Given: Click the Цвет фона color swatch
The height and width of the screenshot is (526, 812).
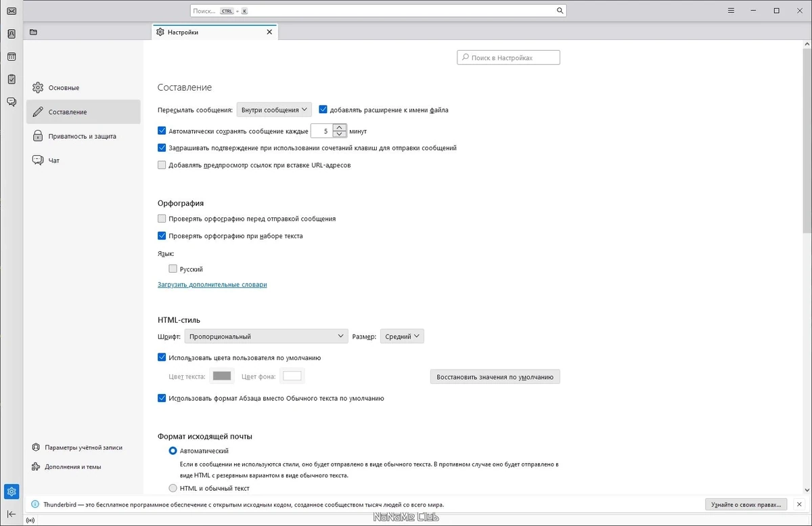Looking at the screenshot, I should click(292, 376).
